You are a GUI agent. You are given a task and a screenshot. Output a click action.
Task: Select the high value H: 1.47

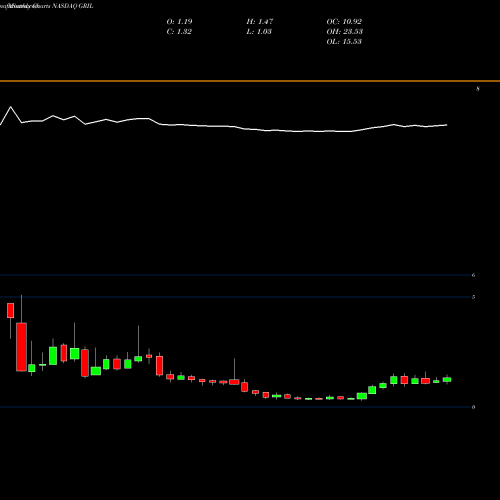(x=260, y=22)
